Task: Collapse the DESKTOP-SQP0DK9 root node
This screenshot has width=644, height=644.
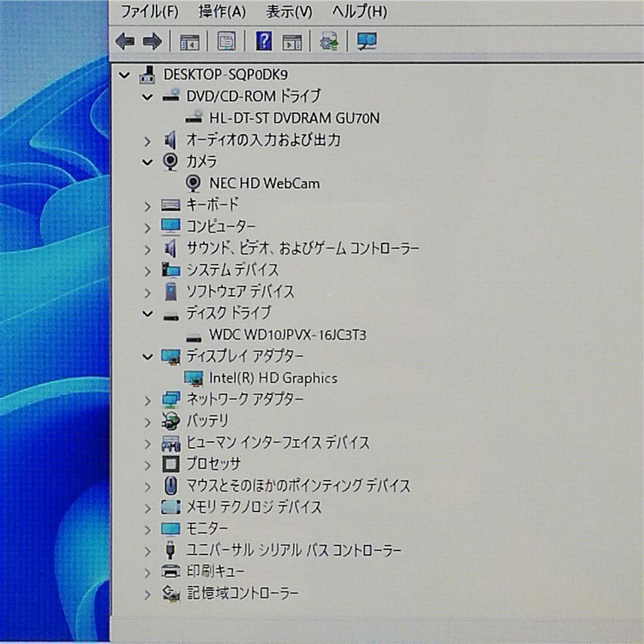Action: pos(124,75)
